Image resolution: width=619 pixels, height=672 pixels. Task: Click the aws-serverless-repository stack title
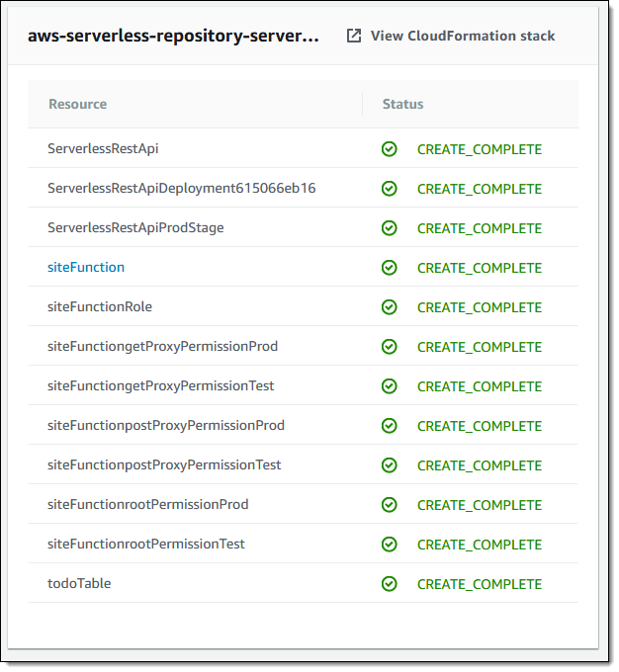[173, 36]
